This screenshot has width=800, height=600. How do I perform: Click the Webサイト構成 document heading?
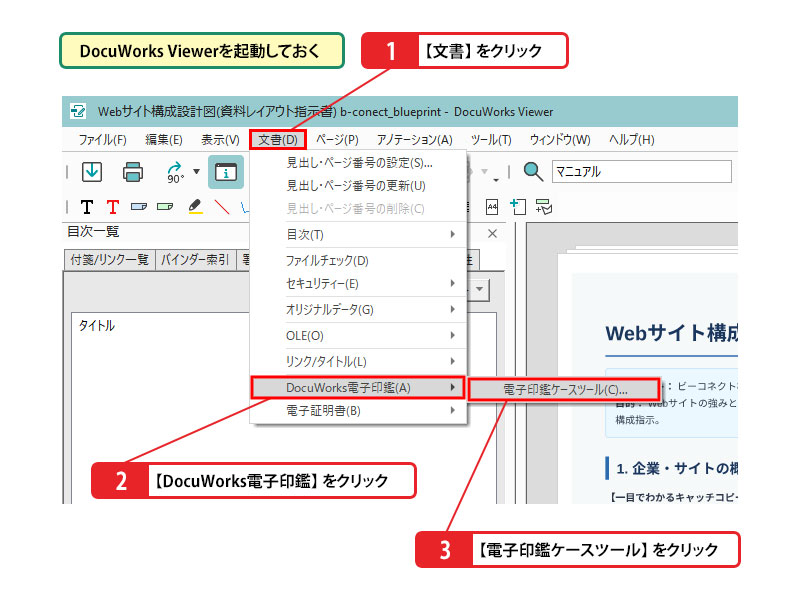coord(671,333)
